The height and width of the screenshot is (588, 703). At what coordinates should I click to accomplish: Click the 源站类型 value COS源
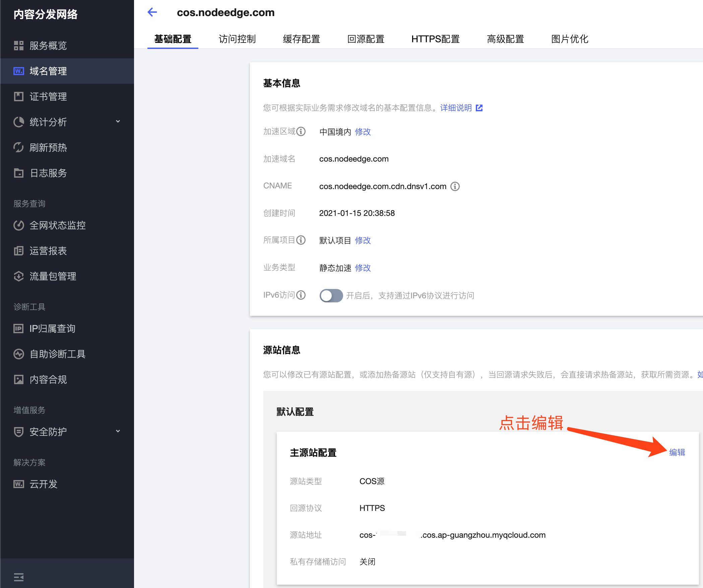[x=372, y=481]
